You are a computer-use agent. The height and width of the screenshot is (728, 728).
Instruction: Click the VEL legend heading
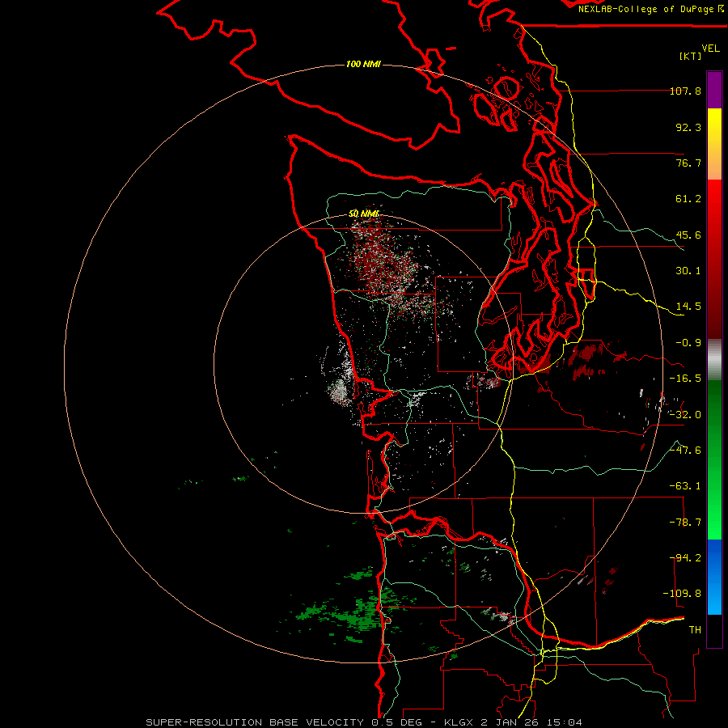click(710, 49)
